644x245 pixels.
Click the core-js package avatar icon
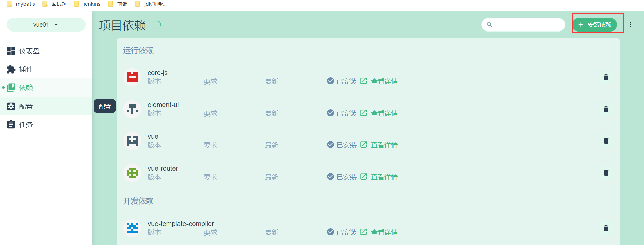[x=132, y=77]
